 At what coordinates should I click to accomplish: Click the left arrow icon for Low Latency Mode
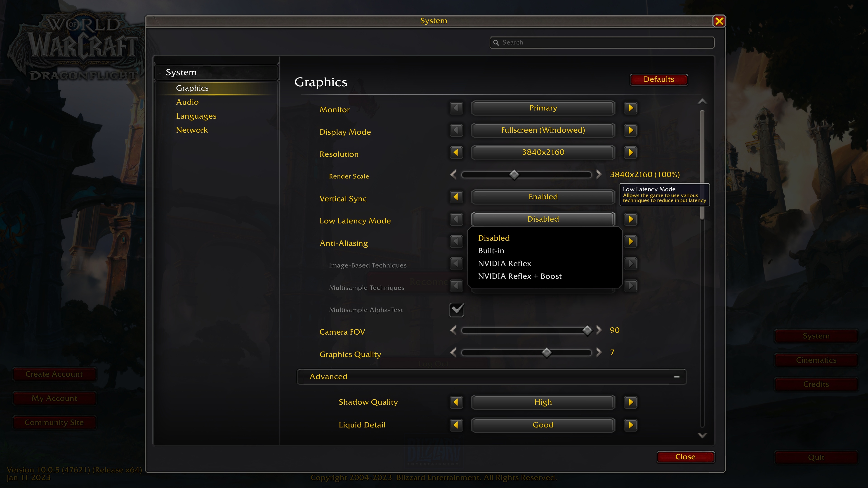point(457,219)
